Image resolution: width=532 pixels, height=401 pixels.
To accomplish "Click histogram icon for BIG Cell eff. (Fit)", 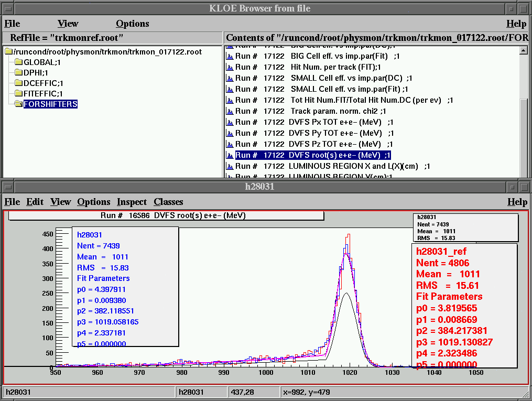I will point(230,56).
